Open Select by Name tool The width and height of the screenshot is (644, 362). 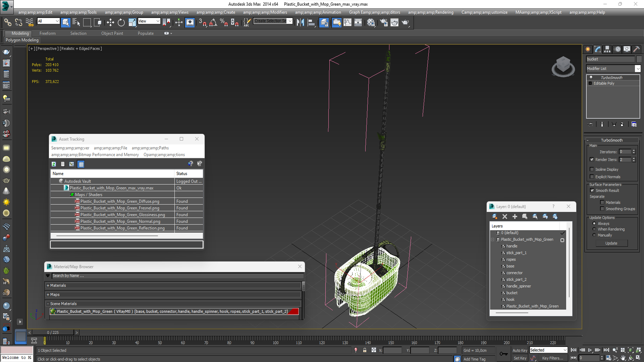coord(76,22)
